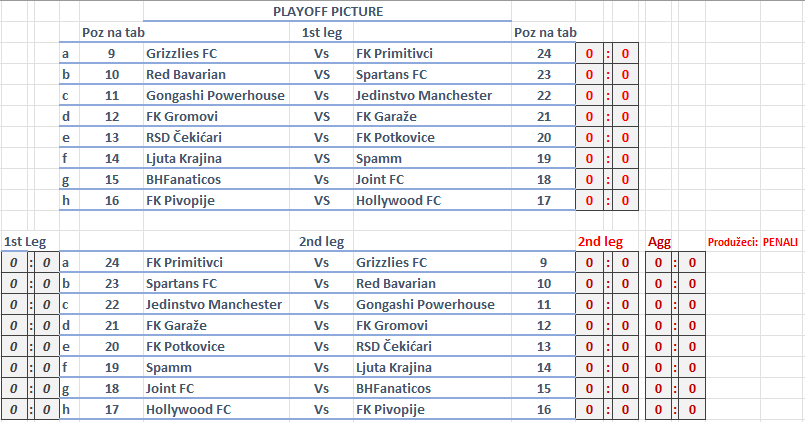Click the 1st leg center header
The height and width of the screenshot is (422, 805).
click(x=321, y=32)
